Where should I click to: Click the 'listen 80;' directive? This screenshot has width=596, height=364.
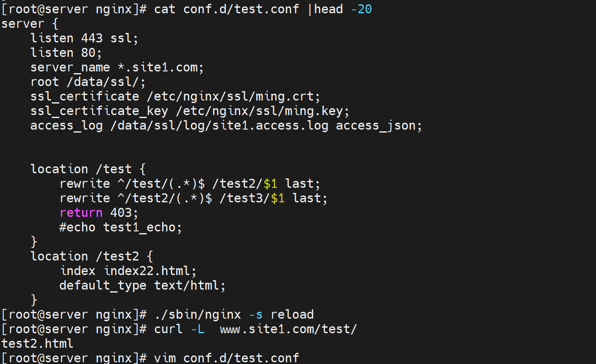66,53
